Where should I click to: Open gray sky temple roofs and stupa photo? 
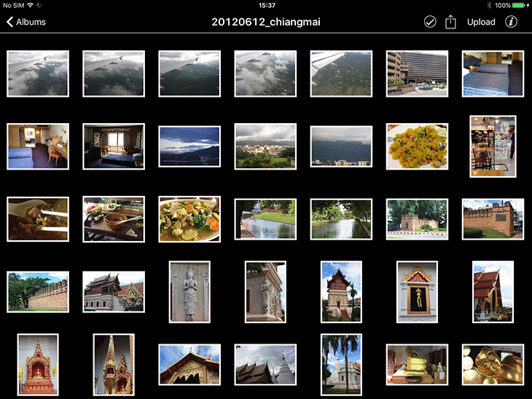point(265,365)
